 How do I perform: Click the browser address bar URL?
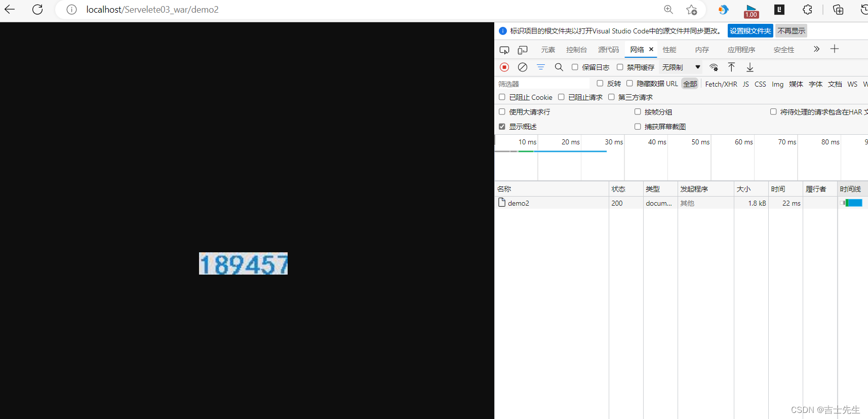coord(152,10)
